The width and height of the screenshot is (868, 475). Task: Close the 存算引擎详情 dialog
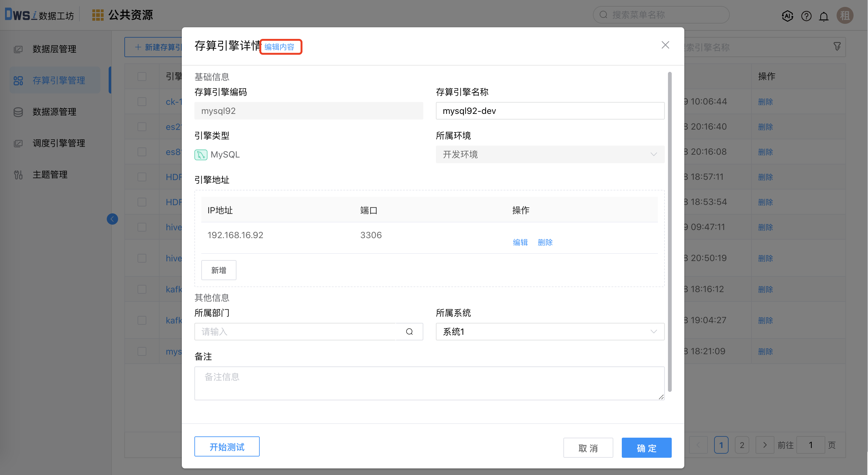point(665,45)
